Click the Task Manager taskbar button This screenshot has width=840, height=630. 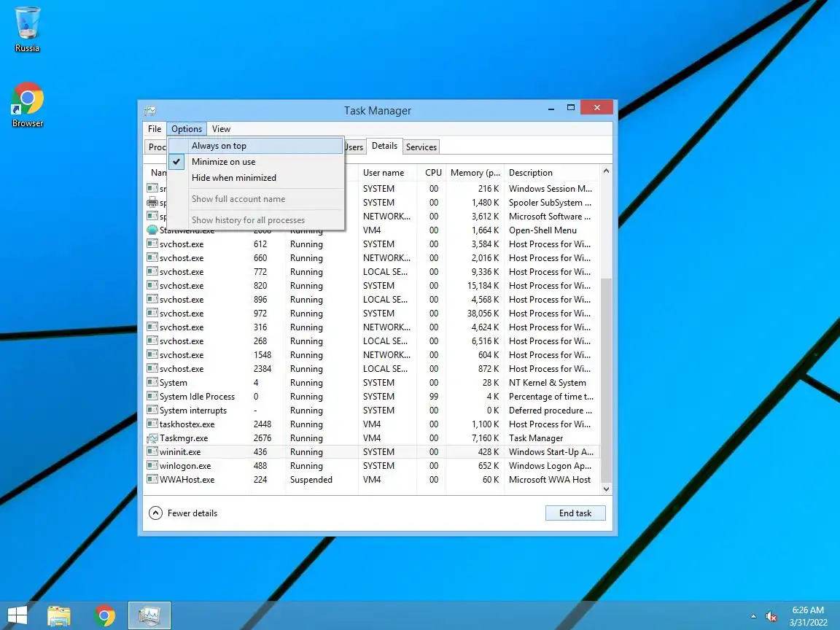(x=149, y=615)
